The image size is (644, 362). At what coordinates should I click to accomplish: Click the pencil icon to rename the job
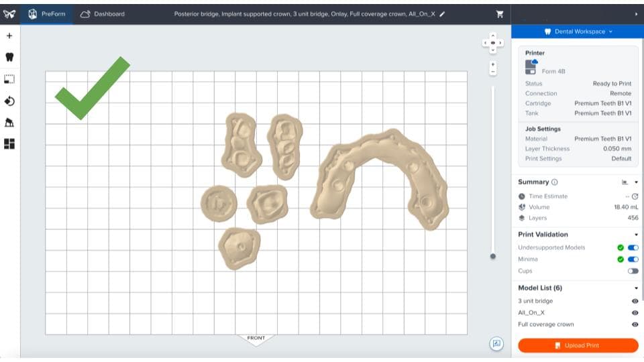pos(442,13)
